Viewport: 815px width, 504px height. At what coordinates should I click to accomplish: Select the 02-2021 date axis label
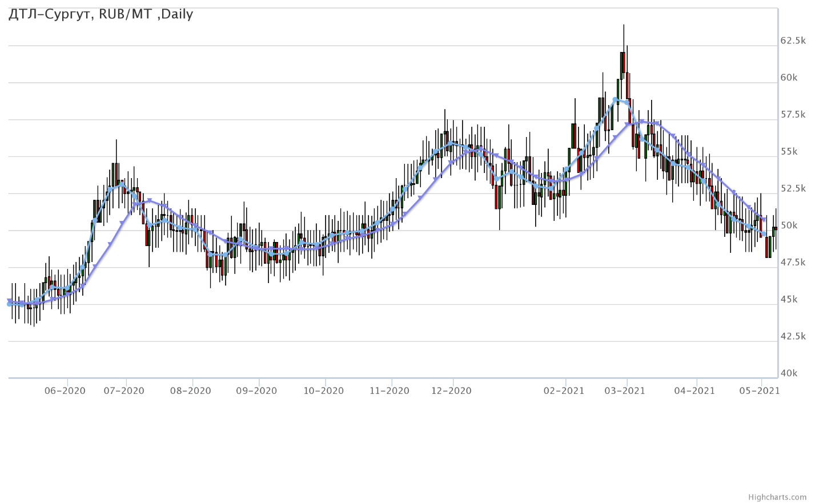point(563,391)
